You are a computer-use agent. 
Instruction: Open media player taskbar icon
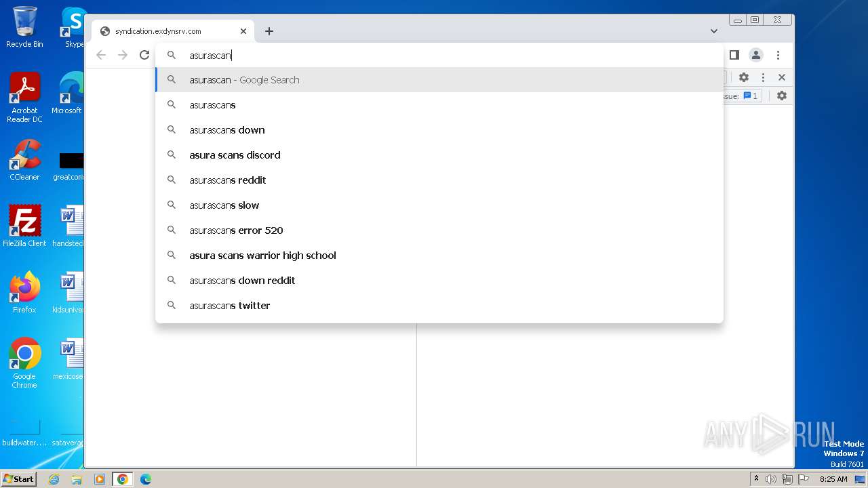[x=100, y=479]
